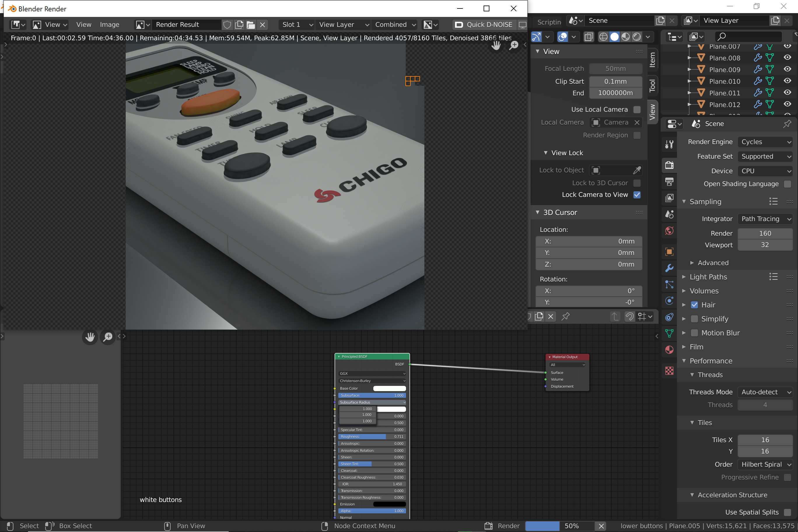Collapse the 3D Cursor panel

click(559, 213)
